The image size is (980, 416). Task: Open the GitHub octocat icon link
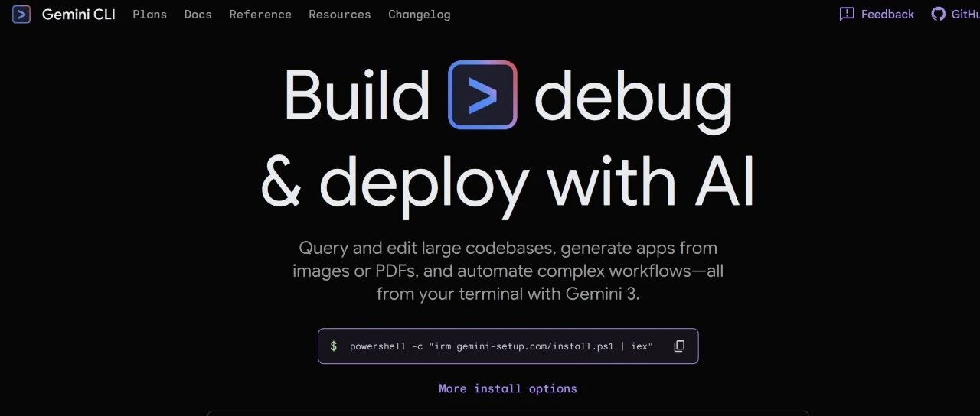(938, 14)
